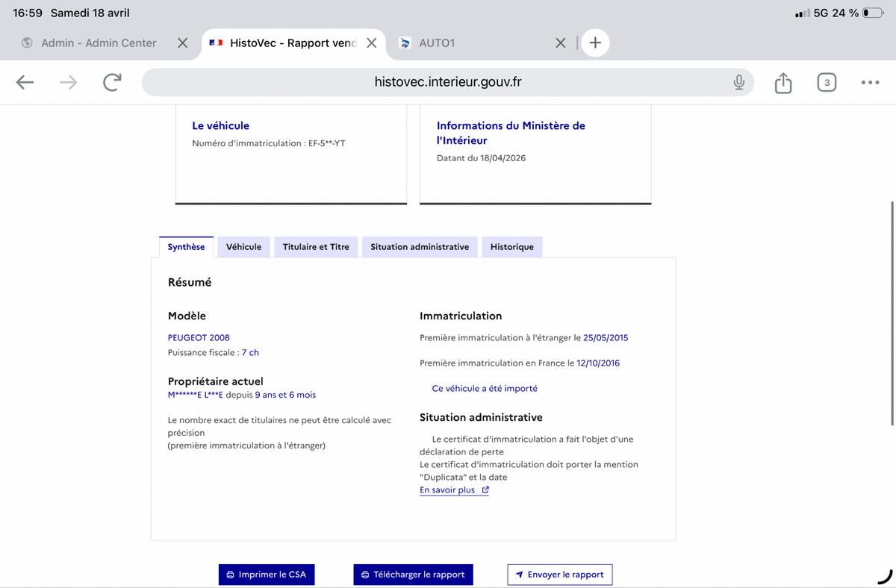896x588 pixels.
Task: Go back with the browser back arrow
Action: pyautogui.click(x=25, y=82)
